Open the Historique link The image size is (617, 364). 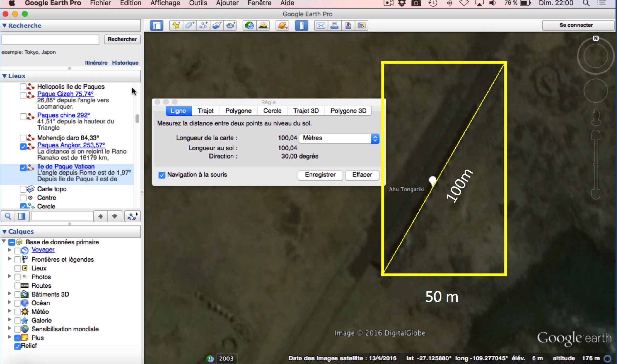[x=125, y=63]
